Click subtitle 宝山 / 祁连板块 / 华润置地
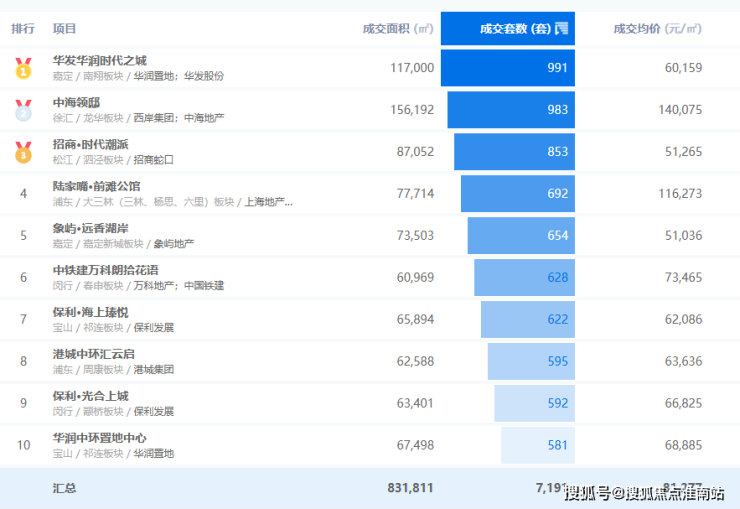Screen dimensions: 740x509 click(113, 454)
